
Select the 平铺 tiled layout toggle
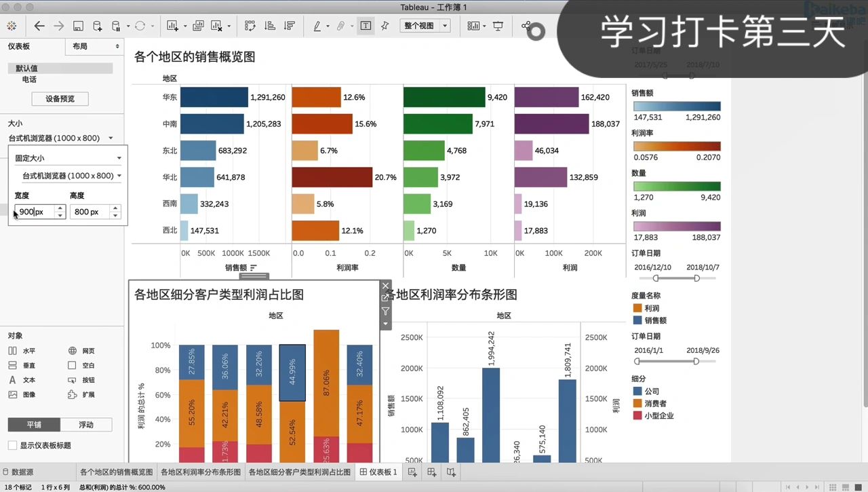[34, 425]
